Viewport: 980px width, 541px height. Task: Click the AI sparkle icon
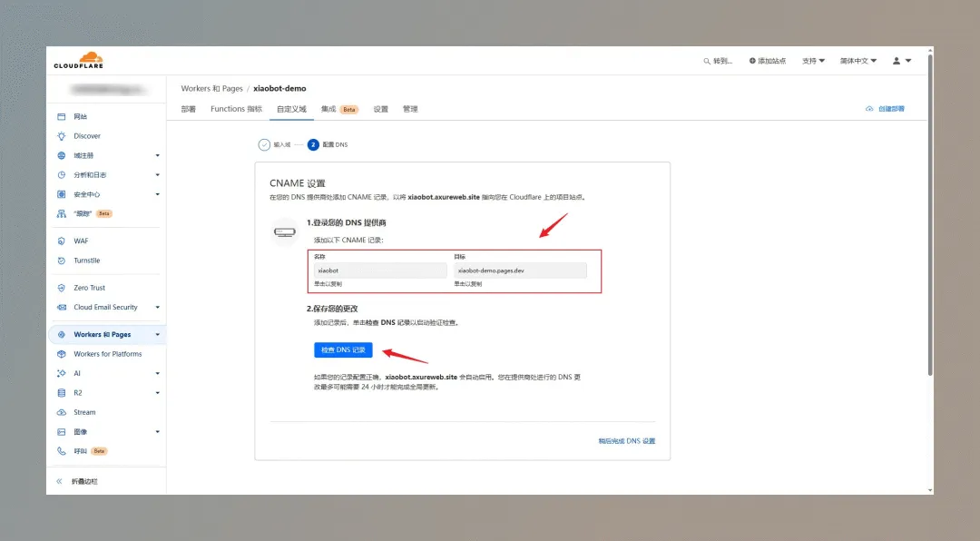[62, 373]
